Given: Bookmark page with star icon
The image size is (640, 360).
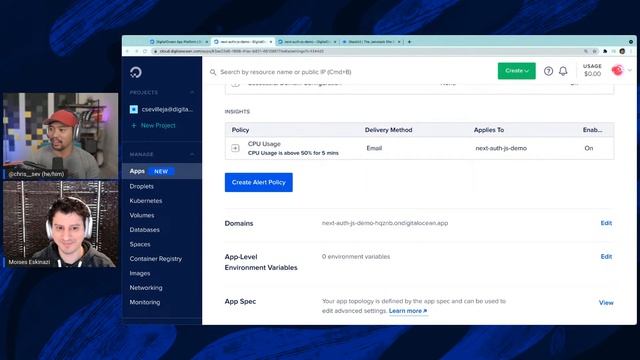Looking at the screenshot, I should pyautogui.click(x=595, y=51).
